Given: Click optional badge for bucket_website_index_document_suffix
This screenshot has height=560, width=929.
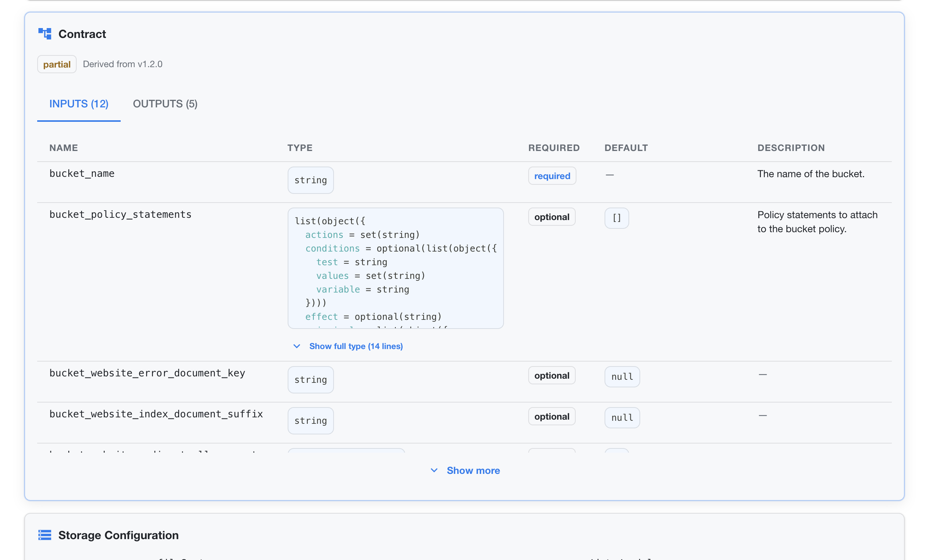Looking at the screenshot, I should coord(552,417).
